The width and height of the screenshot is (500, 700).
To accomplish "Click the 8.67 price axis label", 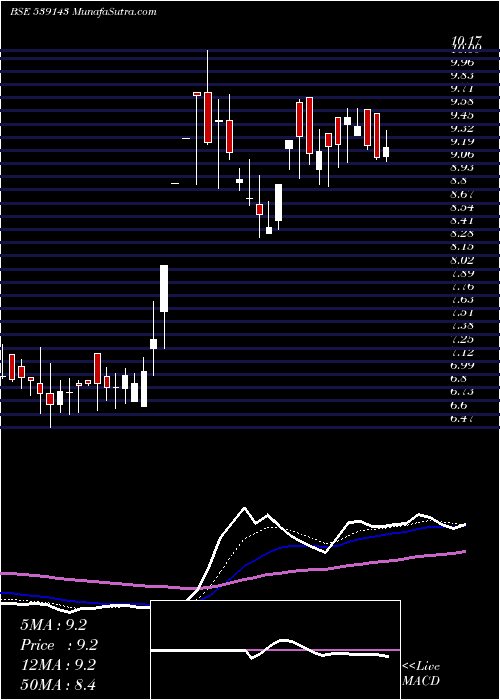I will point(461,194).
